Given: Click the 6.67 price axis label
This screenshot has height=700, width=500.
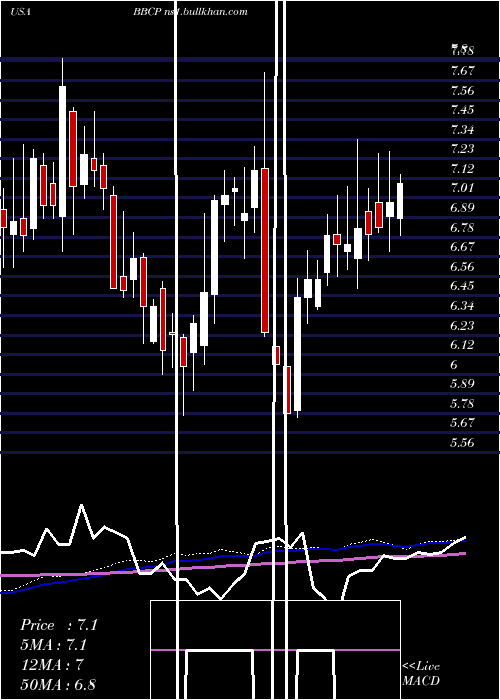Looking at the screenshot, I should tap(462, 247).
